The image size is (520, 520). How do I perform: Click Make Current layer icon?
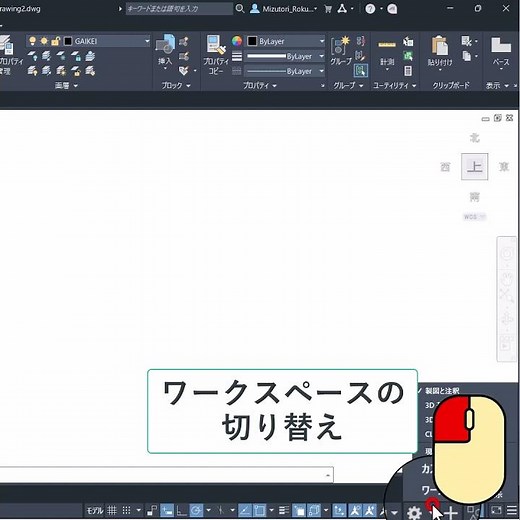[x=90, y=56]
